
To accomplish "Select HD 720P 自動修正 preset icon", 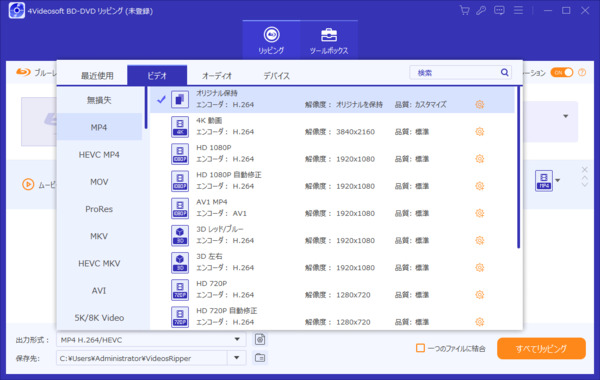I will point(180,317).
